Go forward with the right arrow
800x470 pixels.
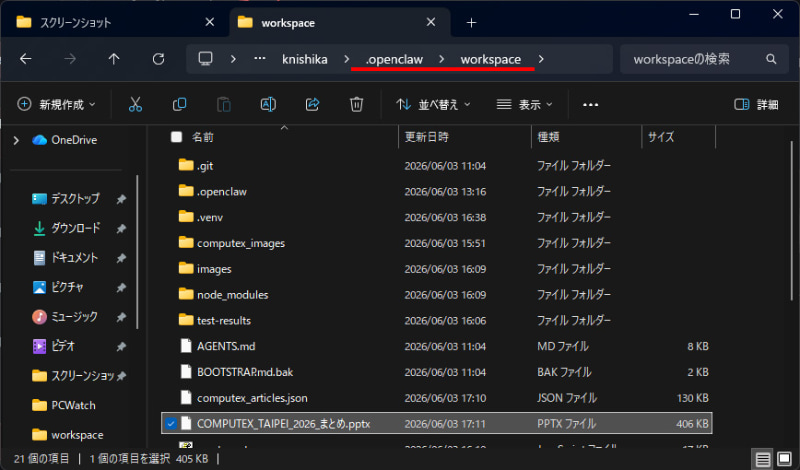coord(70,59)
